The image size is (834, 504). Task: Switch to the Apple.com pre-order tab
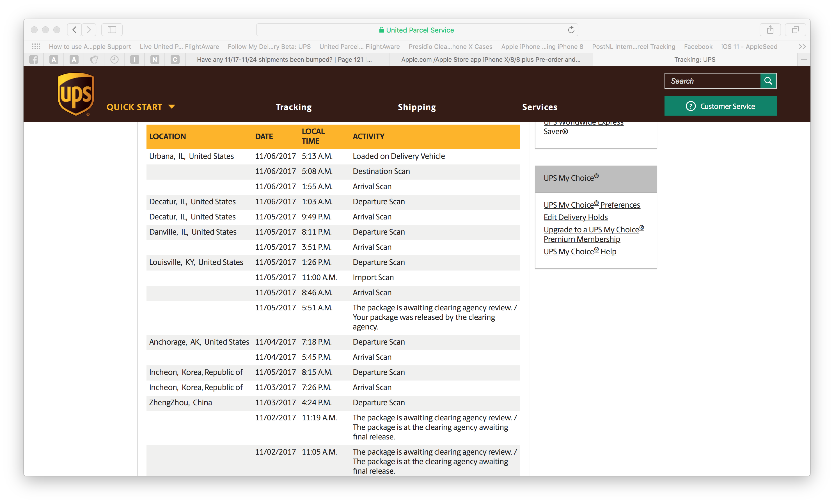coord(491,59)
